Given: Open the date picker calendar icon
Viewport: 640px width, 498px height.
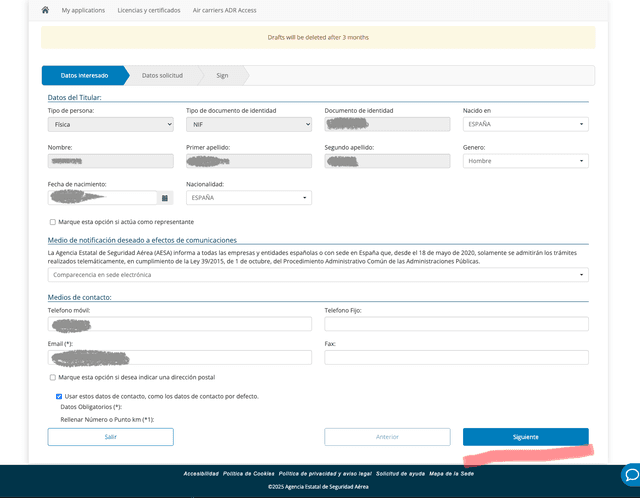Looking at the screenshot, I should [165, 198].
